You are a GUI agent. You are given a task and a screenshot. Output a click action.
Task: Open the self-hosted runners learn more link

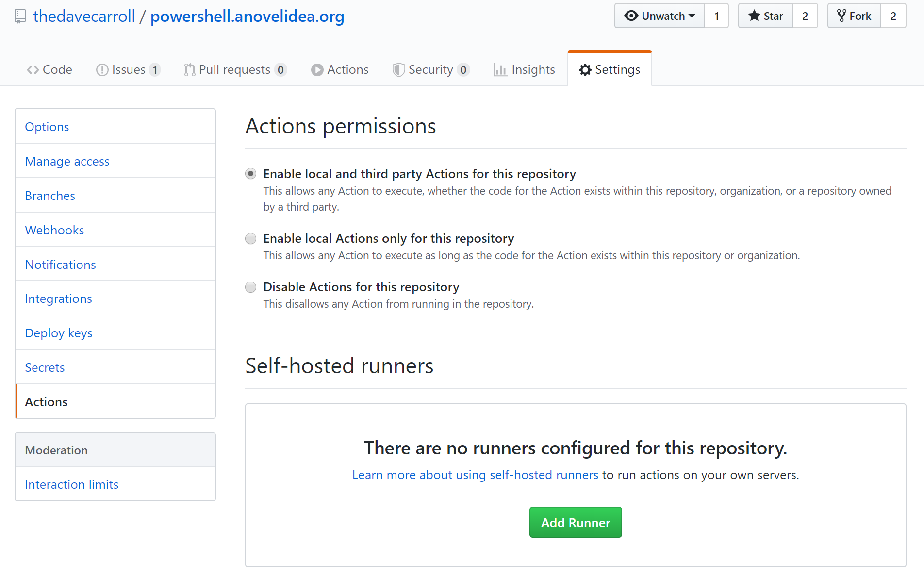coord(475,475)
